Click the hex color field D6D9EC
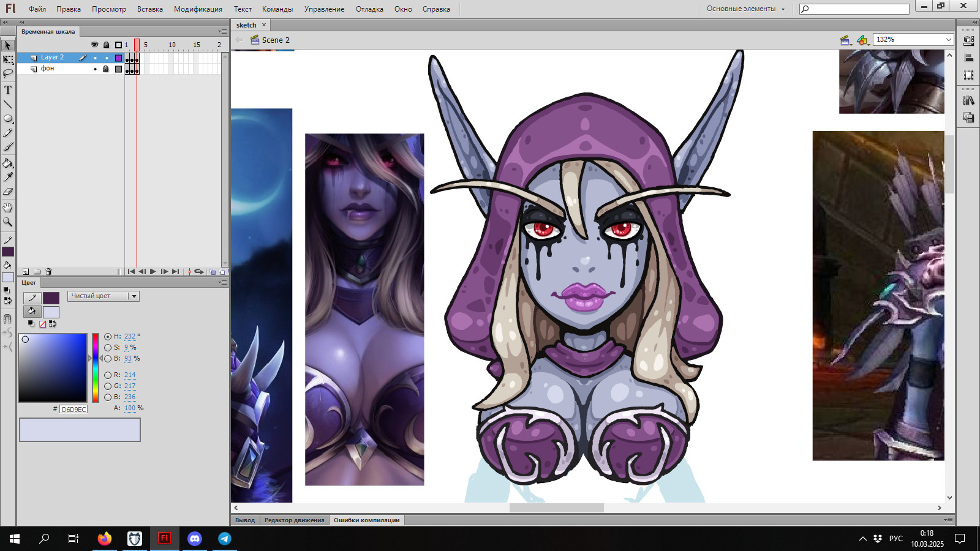 tap(73, 410)
